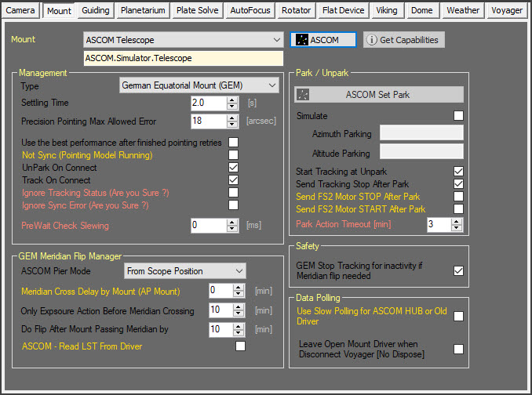The height and width of the screenshot is (395, 532).
Task: Open the Planetarium tab
Action: tap(143, 10)
